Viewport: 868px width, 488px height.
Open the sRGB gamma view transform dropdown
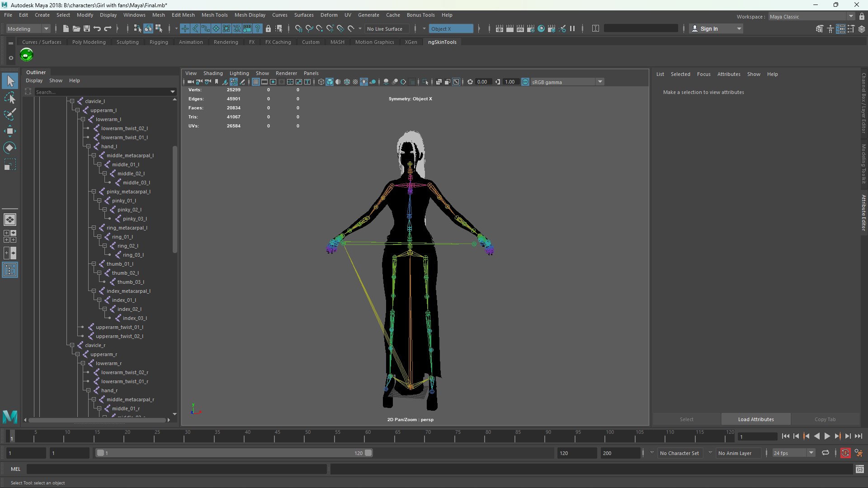tap(567, 82)
